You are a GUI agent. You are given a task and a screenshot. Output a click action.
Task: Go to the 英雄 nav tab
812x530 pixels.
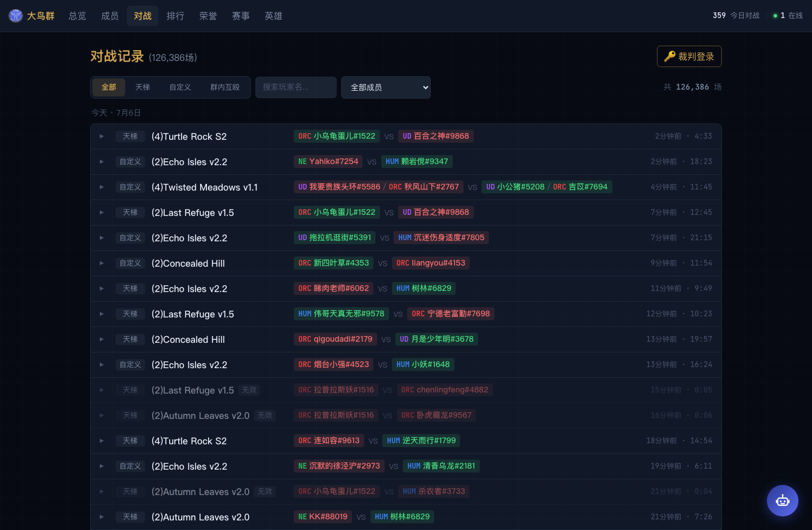(273, 16)
